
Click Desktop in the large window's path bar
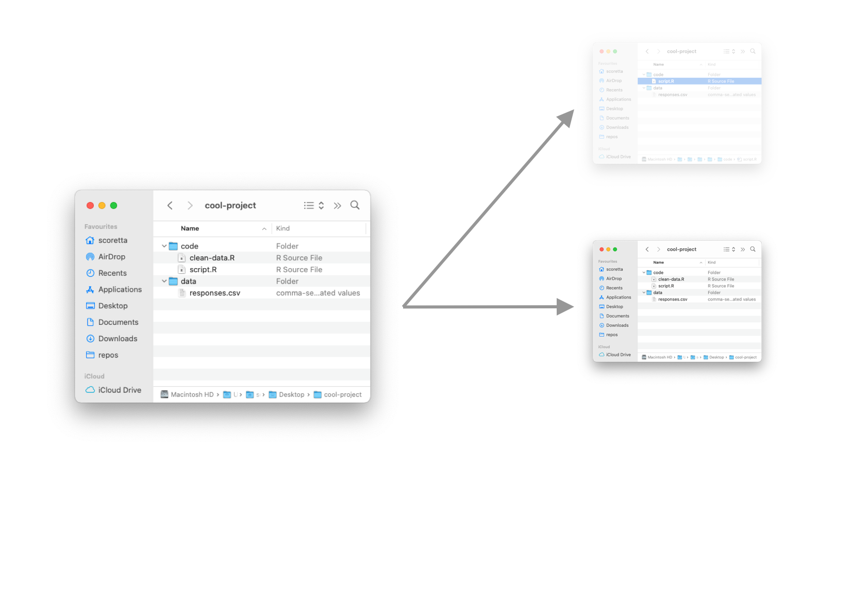coord(291,395)
